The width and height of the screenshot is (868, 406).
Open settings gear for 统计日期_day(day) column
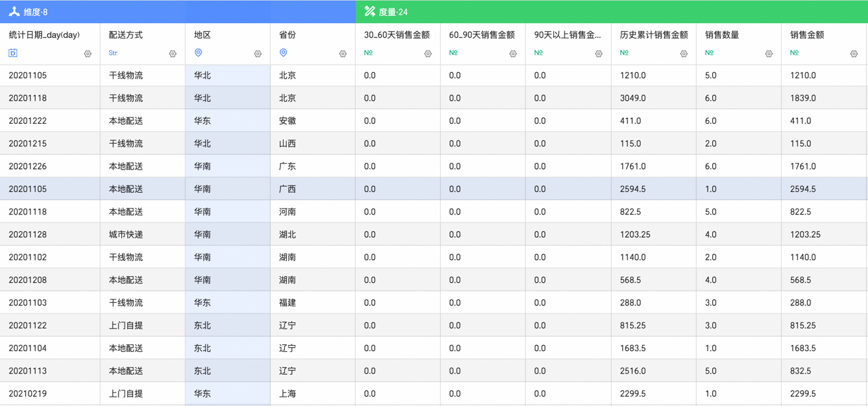click(87, 54)
